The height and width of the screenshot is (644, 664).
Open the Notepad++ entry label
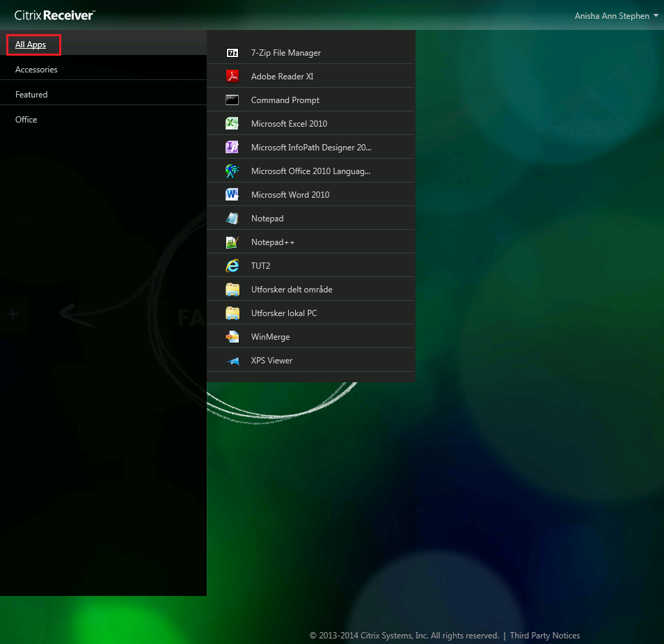pos(273,242)
